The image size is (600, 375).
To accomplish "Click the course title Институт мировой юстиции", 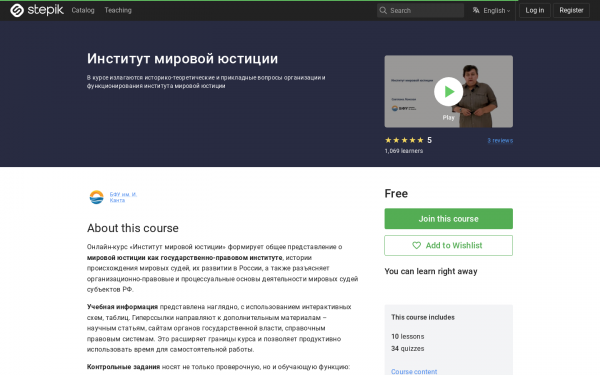I will point(182,59).
